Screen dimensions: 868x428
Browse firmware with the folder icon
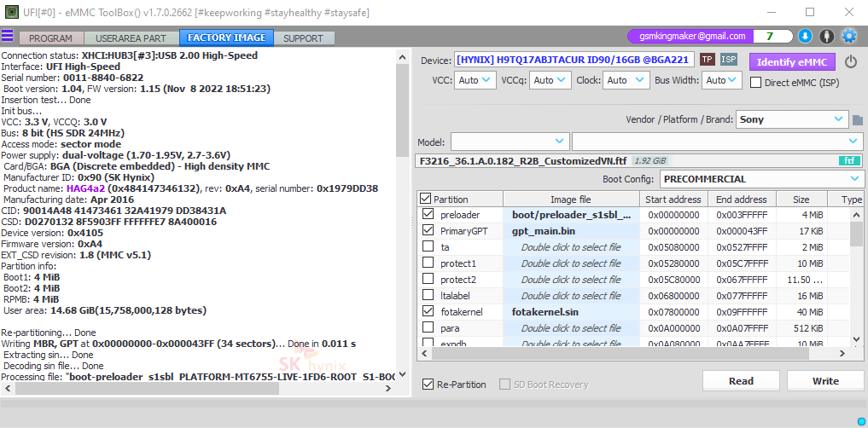click(857, 120)
